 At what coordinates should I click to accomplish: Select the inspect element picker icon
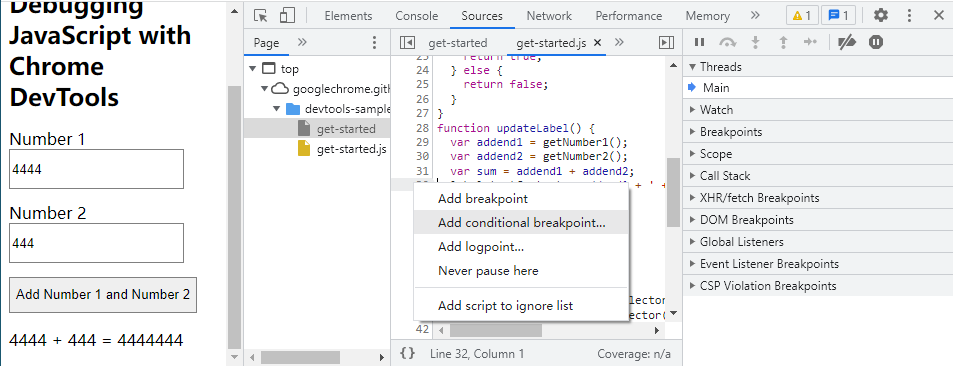pos(261,16)
